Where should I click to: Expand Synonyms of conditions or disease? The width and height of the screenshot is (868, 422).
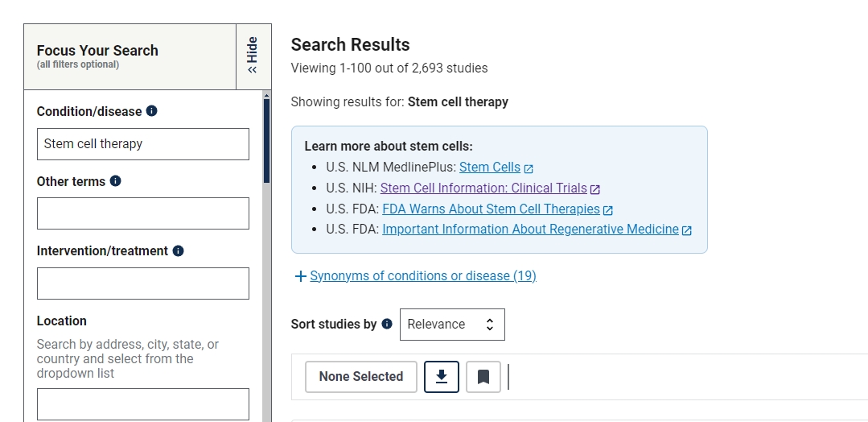pos(415,276)
